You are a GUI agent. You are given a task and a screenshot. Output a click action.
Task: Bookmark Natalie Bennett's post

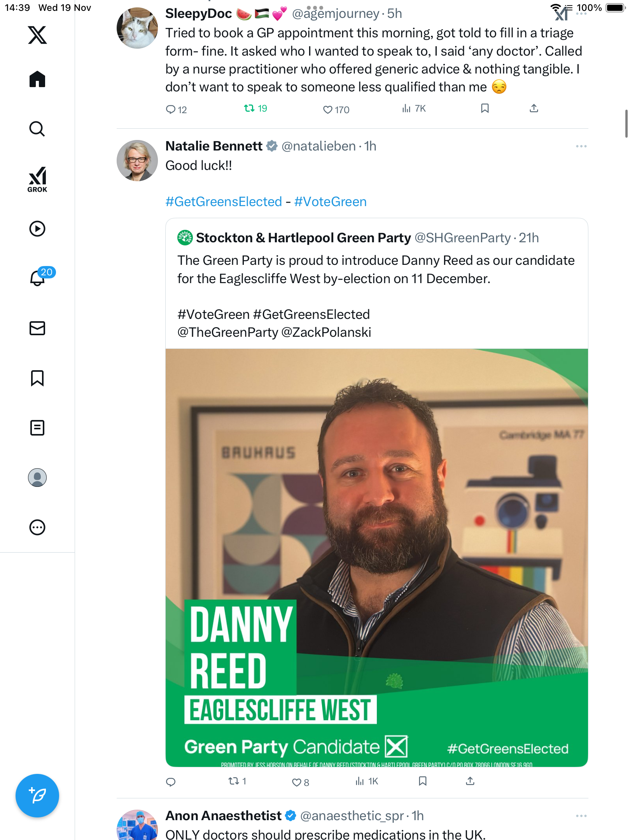click(423, 781)
